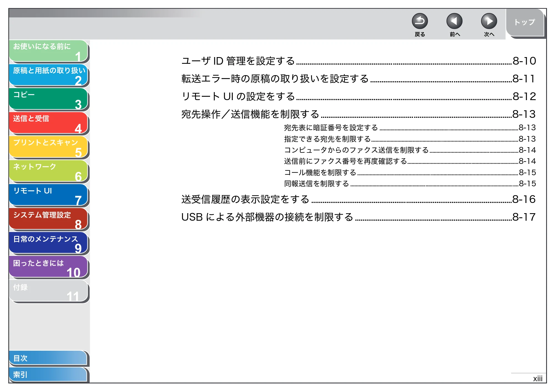Go to 送信と受信 chapter 4 tab
This screenshot has height=392, width=555.
(x=49, y=123)
